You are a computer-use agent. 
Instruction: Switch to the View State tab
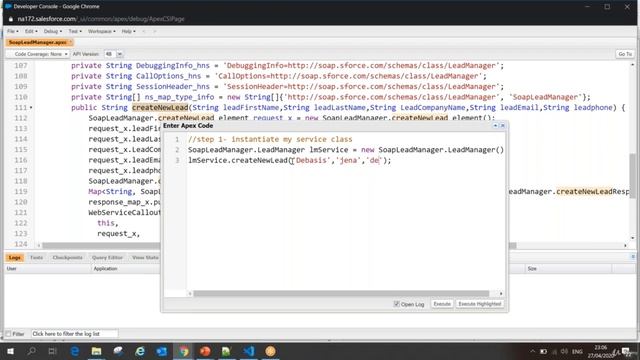pos(145,258)
